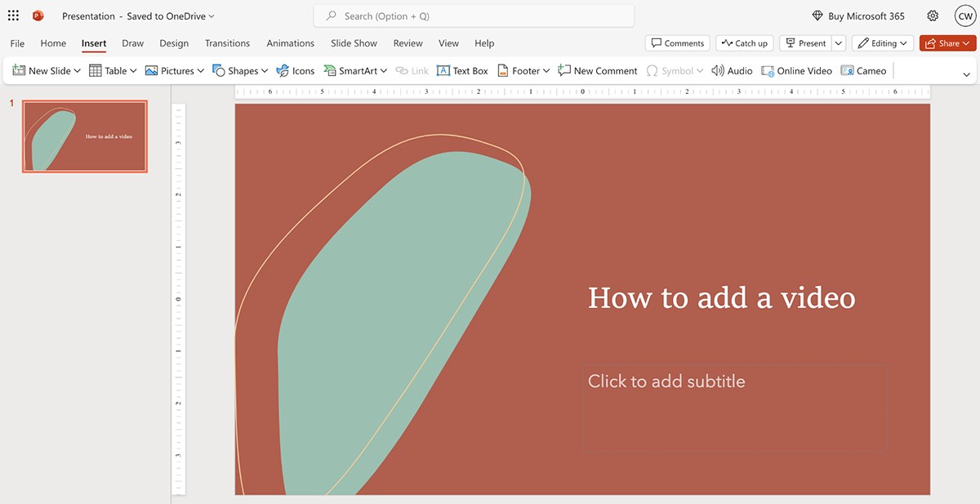
Task: Open the Cameo tool
Action: point(863,71)
